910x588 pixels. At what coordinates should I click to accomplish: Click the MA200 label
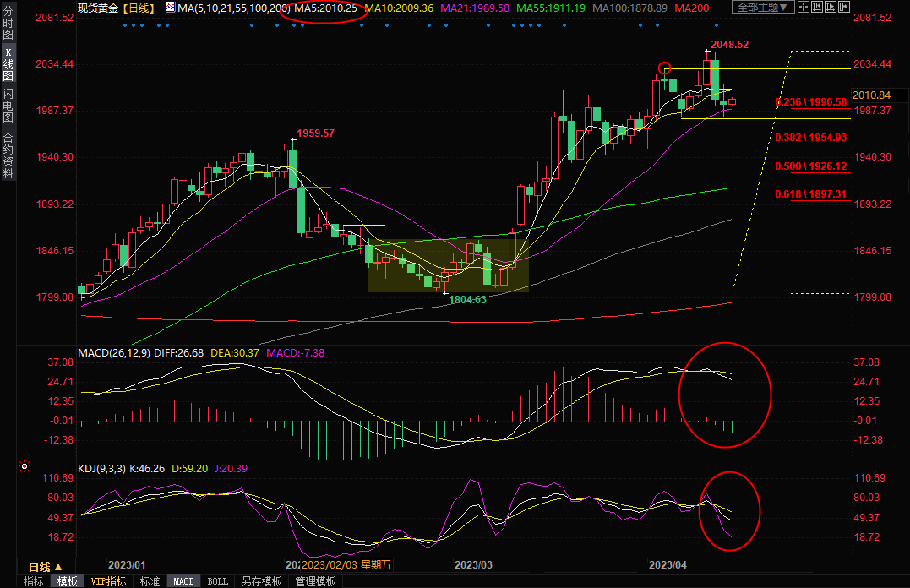692,8
